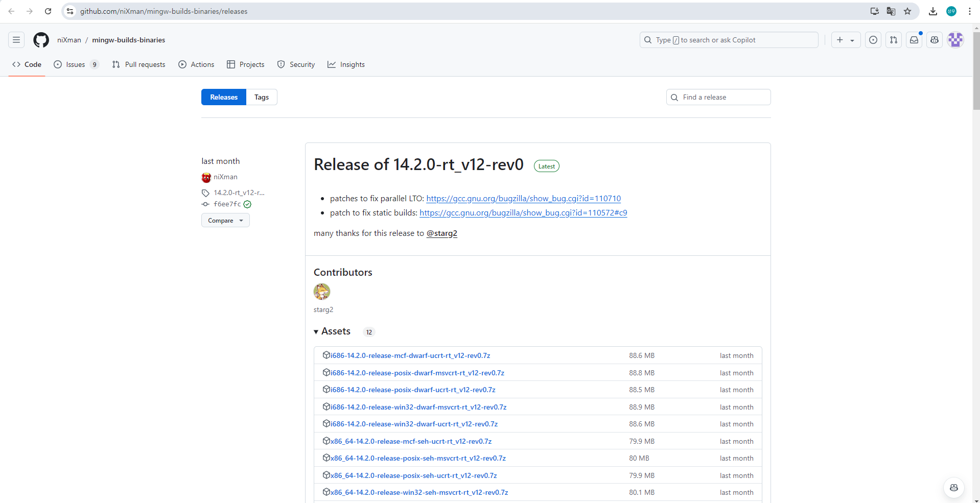Click the package icon for x86_64 mcf-seh-ucrt asset
Image resolution: width=980 pixels, height=503 pixels.
point(326,441)
